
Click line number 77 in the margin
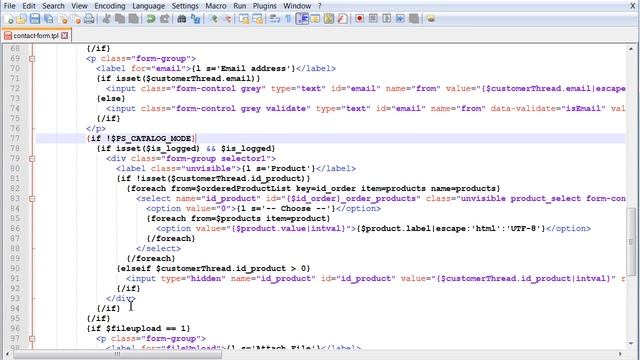(x=15, y=138)
